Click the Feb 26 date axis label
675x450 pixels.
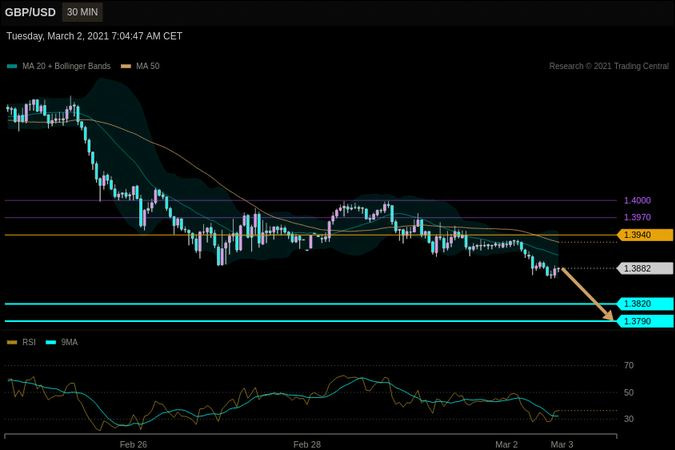click(x=133, y=444)
